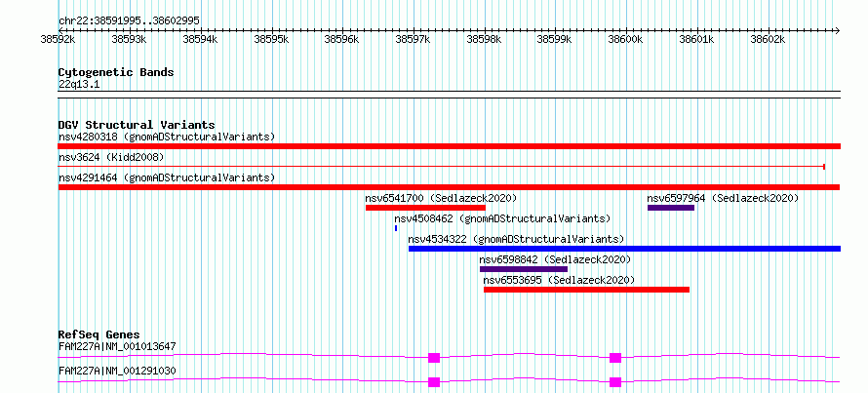The height and width of the screenshot is (393, 868).
Task: Click the 38592k ruler tick label
Action: [x=59, y=40]
